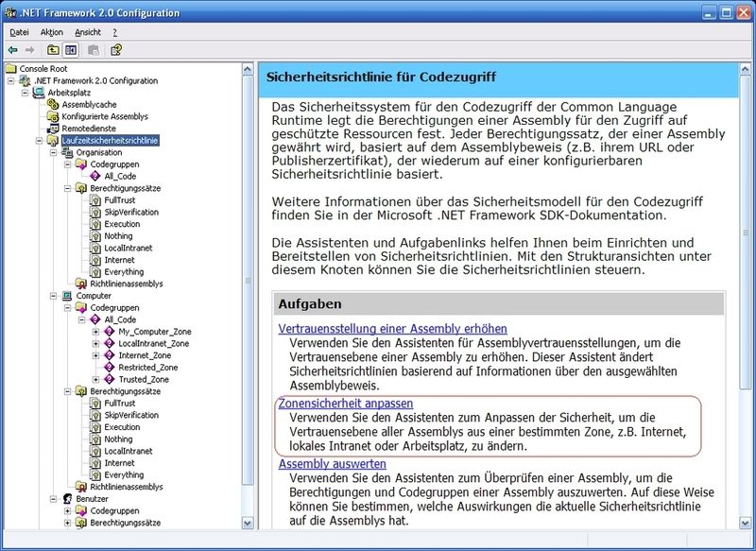Click the Richtlinienassemblys icon under Organisation

point(81,284)
